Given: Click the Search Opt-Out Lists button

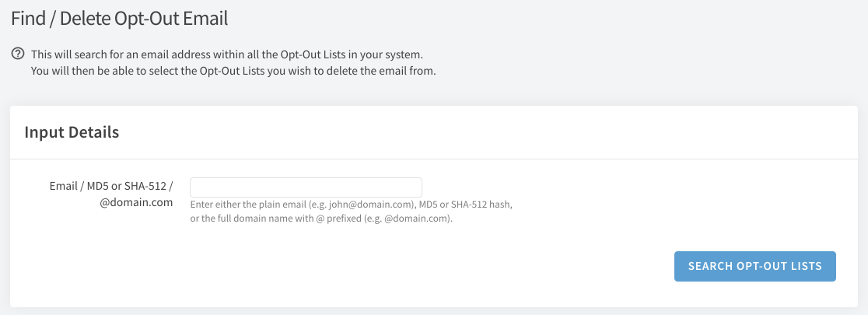Looking at the screenshot, I should [755, 266].
